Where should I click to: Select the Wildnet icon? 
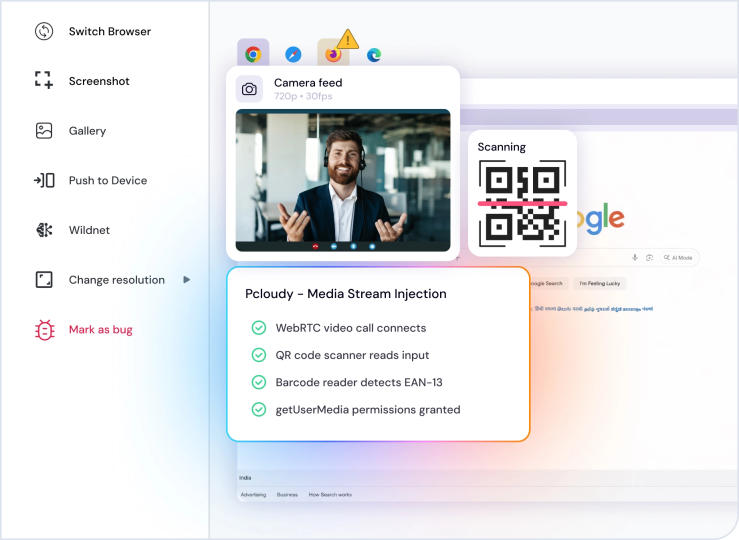click(x=44, y=230)
